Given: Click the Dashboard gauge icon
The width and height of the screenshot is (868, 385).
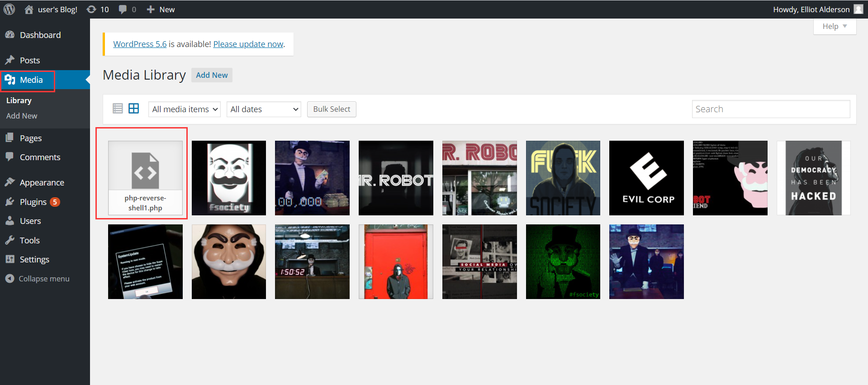Looking at the screenshot, I should (10, 35).
